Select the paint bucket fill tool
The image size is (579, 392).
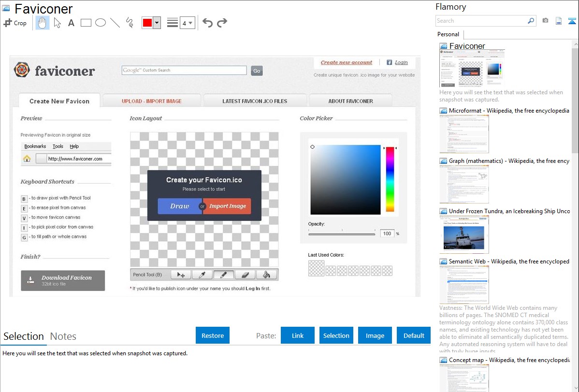pyautogui.click(x=267, y=275)
